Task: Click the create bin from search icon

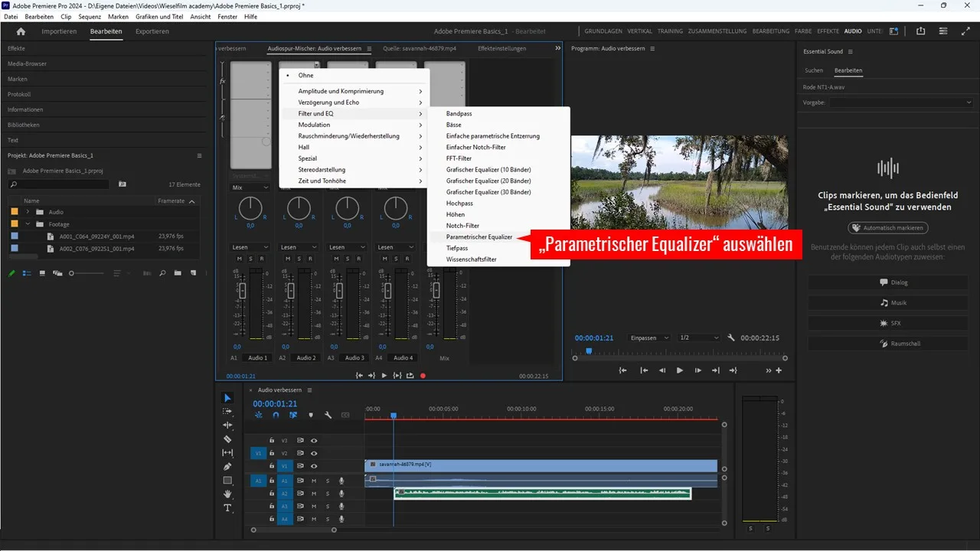Action: (x=123, y=184)
